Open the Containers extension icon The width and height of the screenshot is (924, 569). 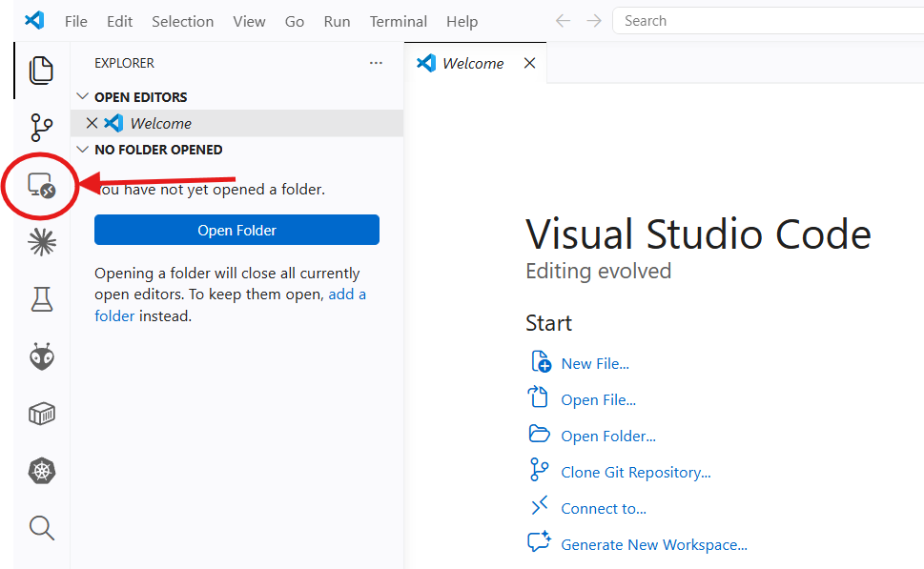click(42, 414)
